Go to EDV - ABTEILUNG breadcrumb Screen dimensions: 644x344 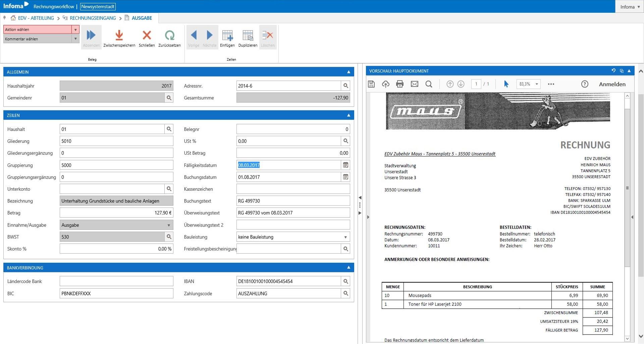click(36, 18)
